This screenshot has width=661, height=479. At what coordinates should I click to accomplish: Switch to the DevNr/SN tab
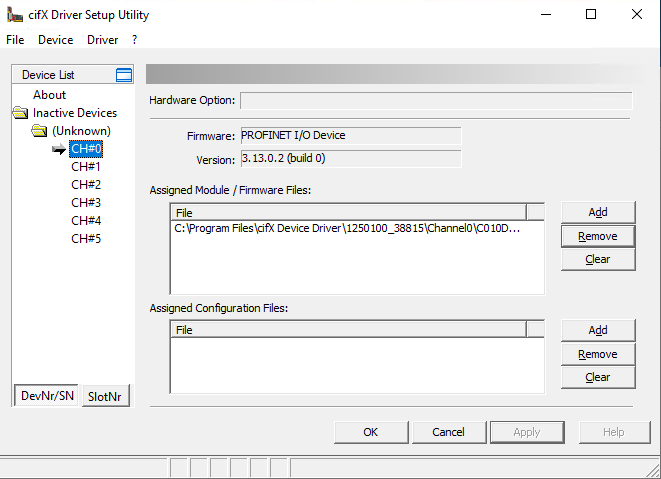(x=47, y=396)
